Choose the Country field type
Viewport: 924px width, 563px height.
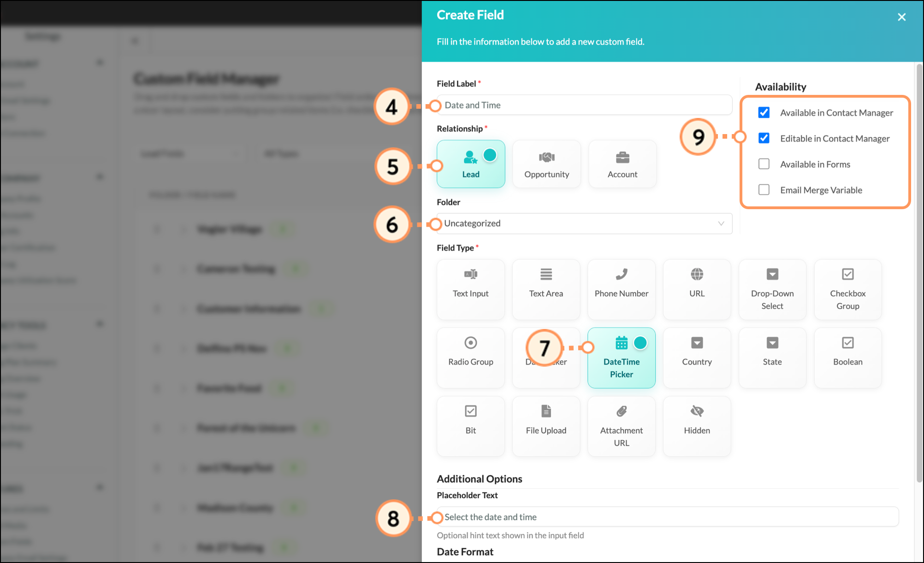697,358
